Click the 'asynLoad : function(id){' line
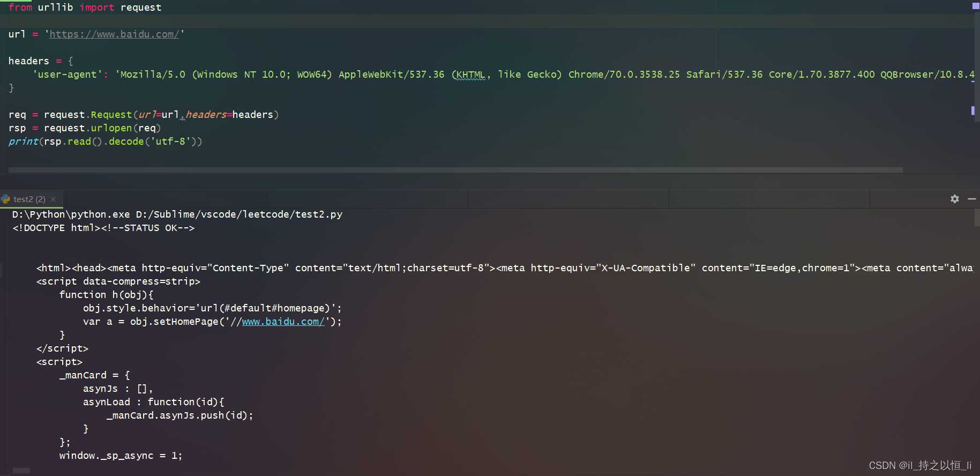Image resolution: width=980 pixels, height=476 pixels. tap(154, 402)
